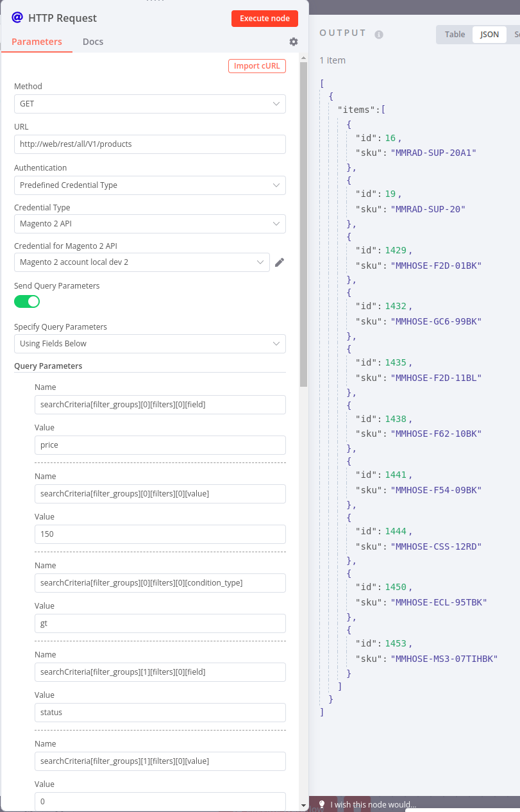This screenshot has height=812, width=520.
Task: Click the Execute node button
Action: 265,18
